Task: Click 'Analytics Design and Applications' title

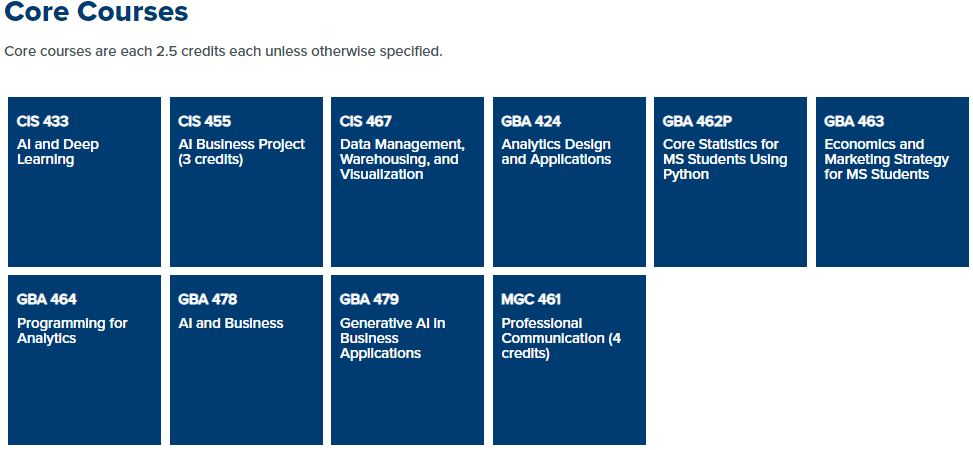Action: point(556,152)
